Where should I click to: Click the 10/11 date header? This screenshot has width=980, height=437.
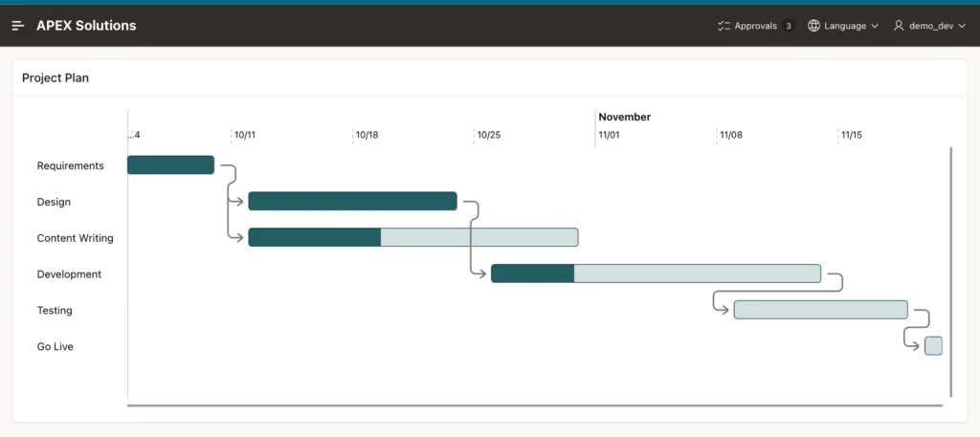244,135
